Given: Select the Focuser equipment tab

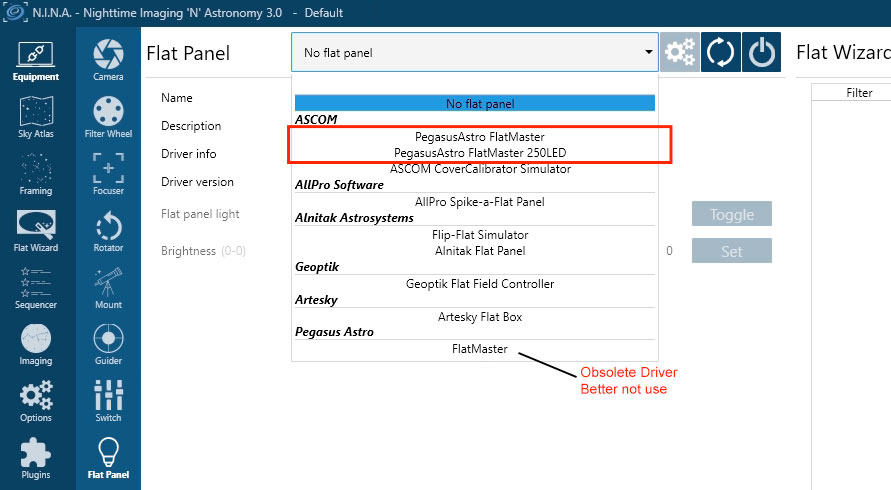Looking at the screenshot, I should [108, 174].
